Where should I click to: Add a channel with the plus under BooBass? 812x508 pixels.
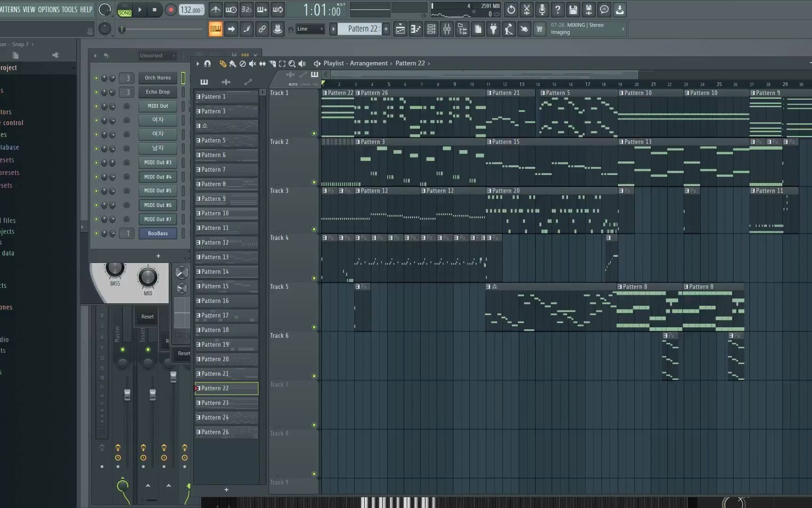[x=158, y=256]
